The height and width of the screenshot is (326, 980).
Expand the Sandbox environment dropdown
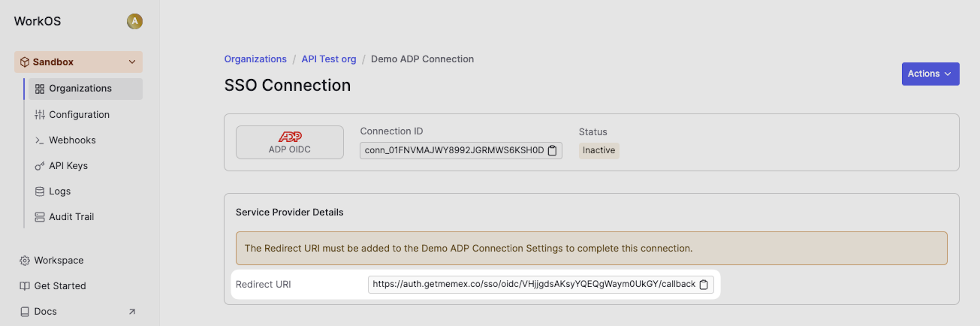132,62
